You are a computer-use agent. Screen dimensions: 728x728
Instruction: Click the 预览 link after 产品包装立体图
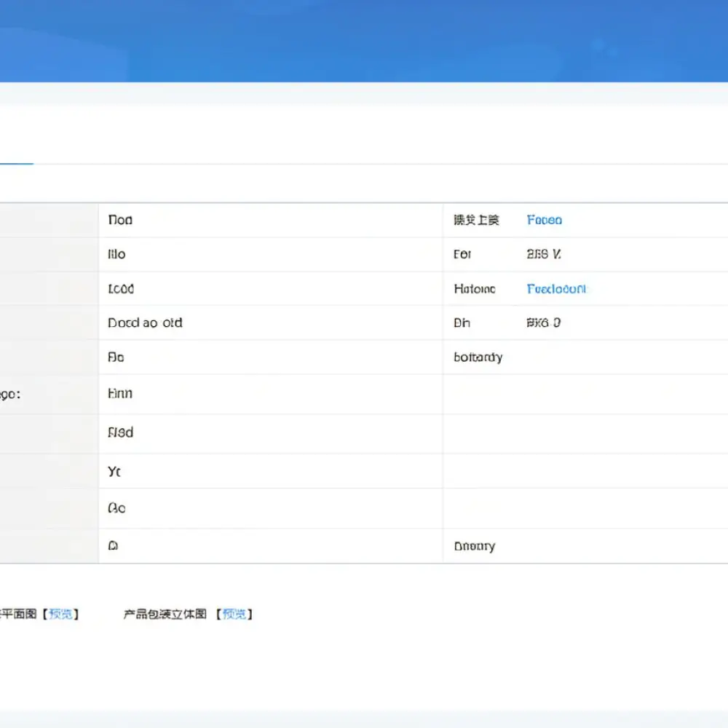[234, 614]
